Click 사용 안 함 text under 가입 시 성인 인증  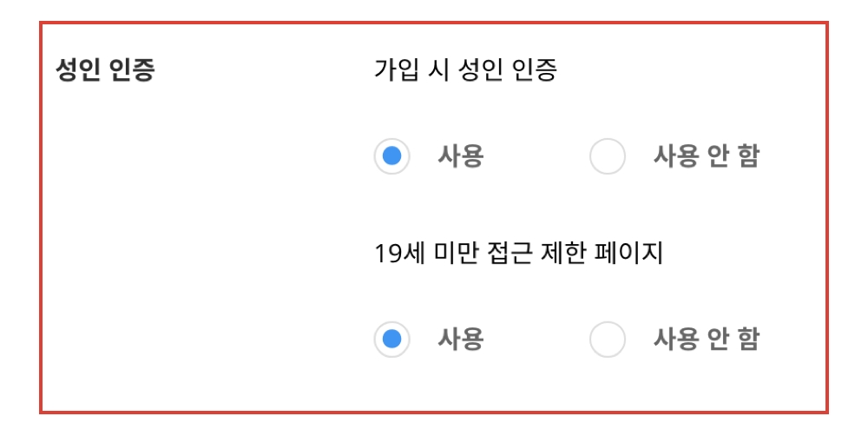[706, 157]
